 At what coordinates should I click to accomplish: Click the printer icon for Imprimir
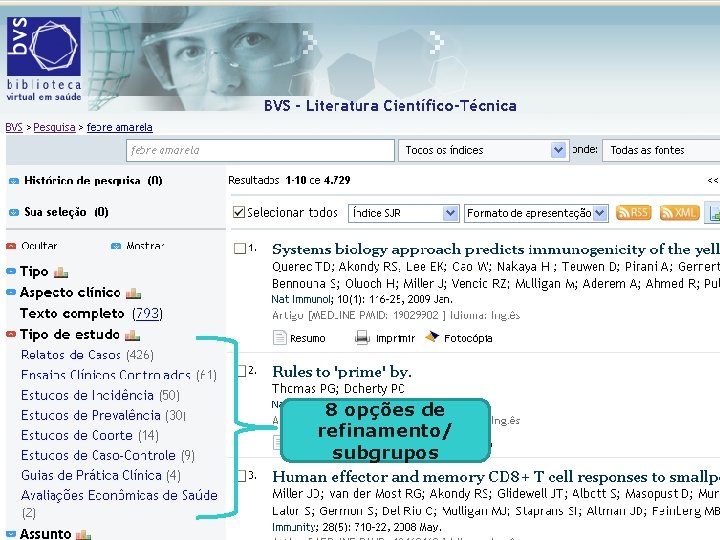click(362, 338)
